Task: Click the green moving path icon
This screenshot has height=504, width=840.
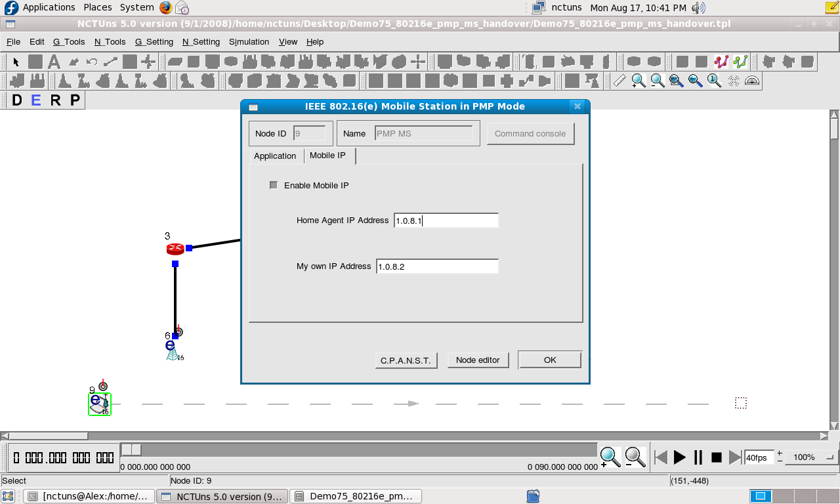Action: (741, 62)
